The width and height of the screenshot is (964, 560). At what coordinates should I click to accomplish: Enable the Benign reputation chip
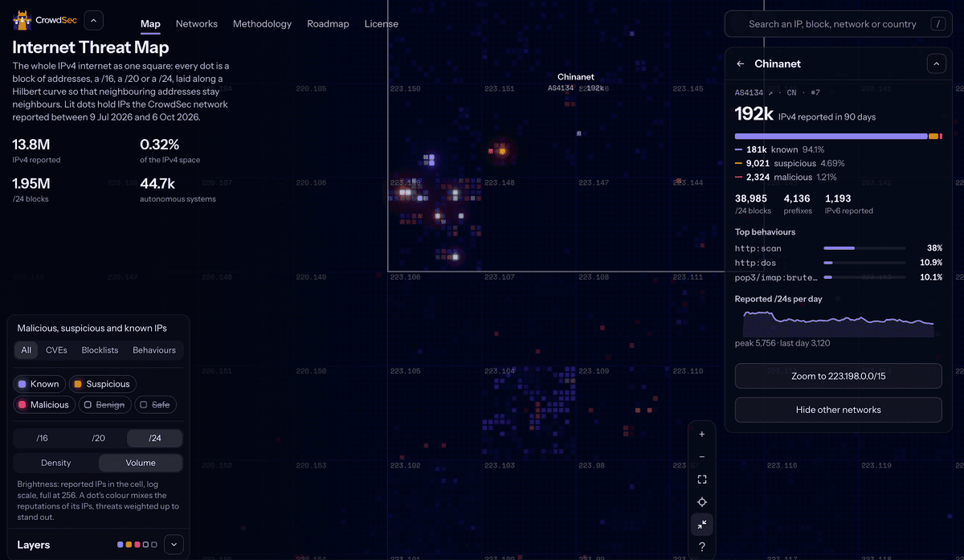pyautogui.click(x=104, y=405)
